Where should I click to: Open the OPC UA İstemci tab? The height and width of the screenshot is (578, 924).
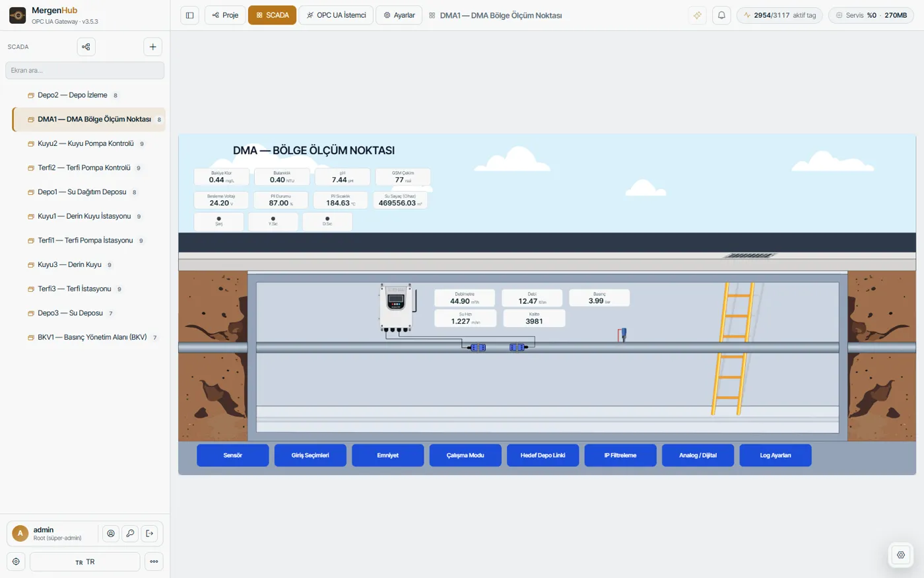(336, 15)
